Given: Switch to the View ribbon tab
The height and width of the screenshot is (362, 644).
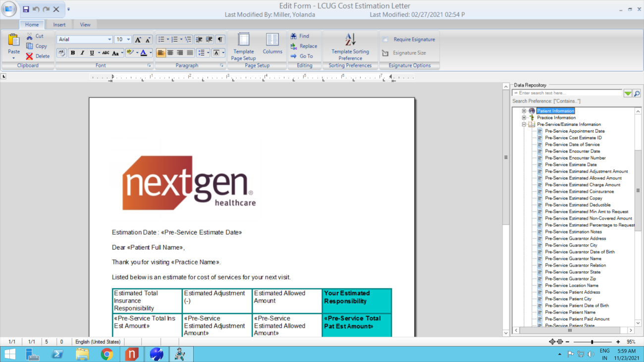Looking at the screenshot, I should click(85, 25).
